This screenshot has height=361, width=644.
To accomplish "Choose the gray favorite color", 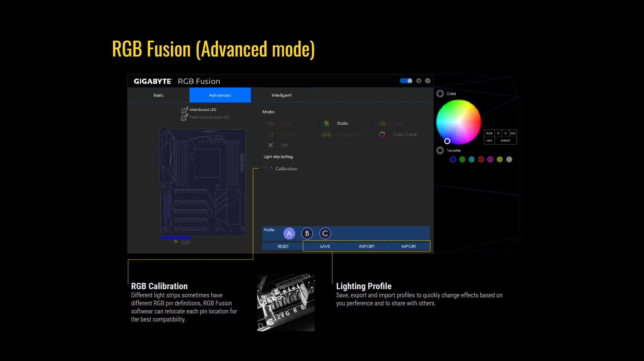I will tap(509, 159).
